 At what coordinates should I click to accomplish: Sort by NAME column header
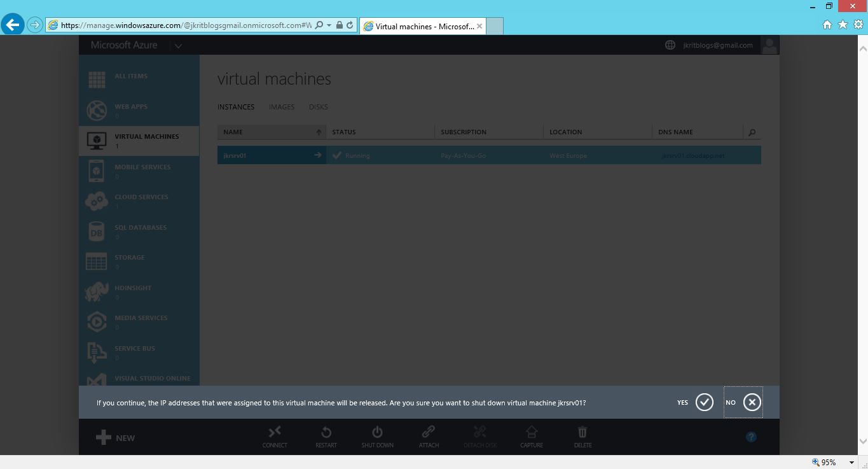pos(272,132)
